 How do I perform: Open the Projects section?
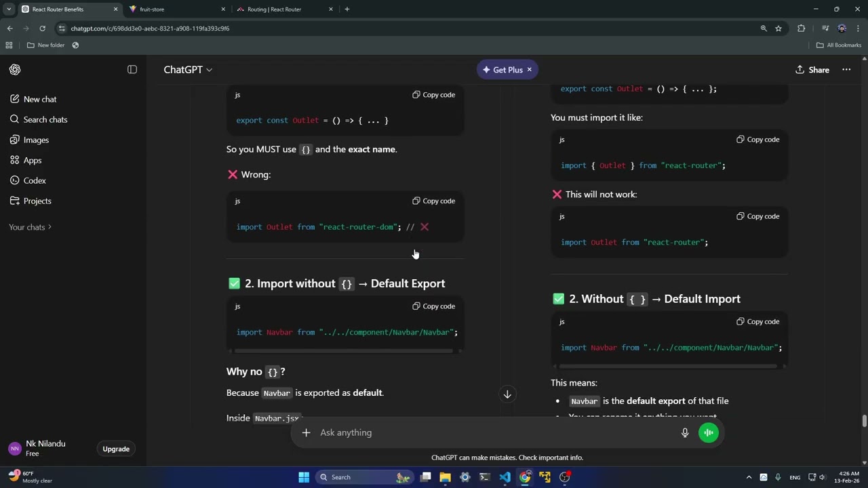[x=37, y=201]
